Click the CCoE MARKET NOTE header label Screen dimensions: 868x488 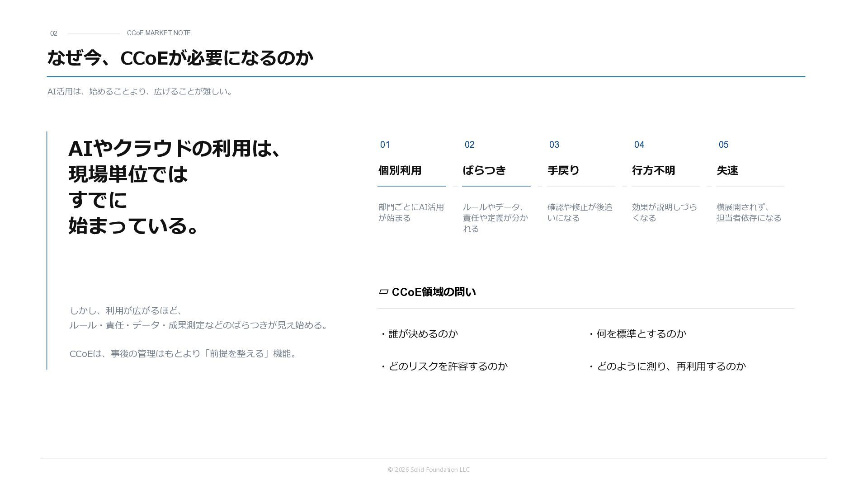point(159,33)
